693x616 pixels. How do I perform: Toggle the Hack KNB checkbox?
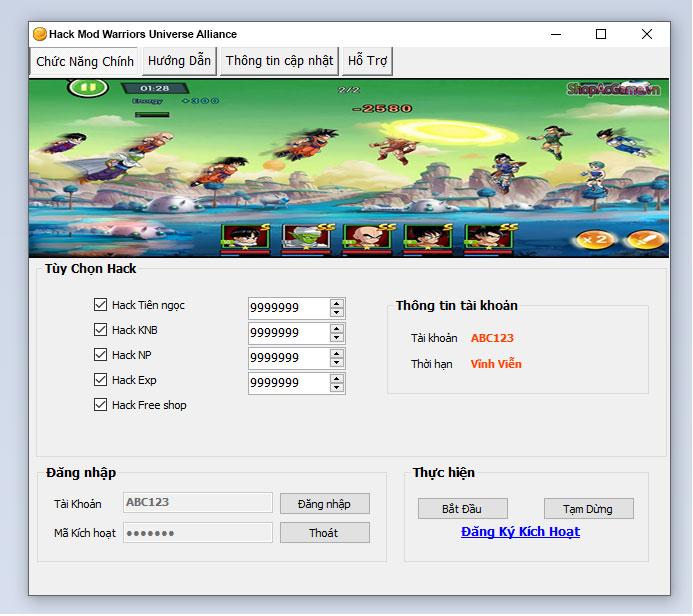(x=100, y=330)
